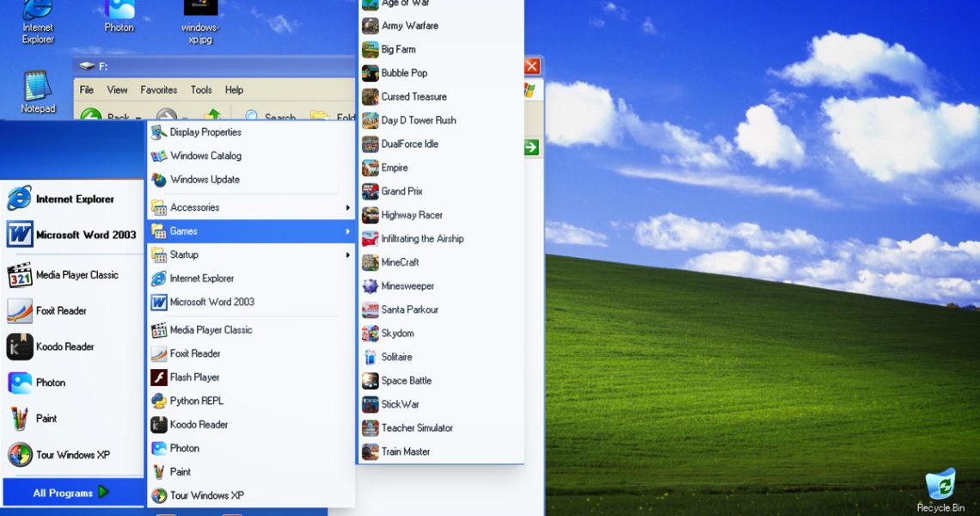The image size is (980, 516).
Task: Click All Programs button
Action: pos(71,493)
